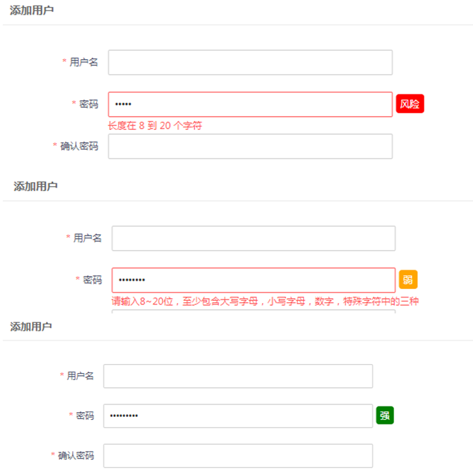
Task: Click the topmost 添加用户 heading
Action: tap(31, 10)
